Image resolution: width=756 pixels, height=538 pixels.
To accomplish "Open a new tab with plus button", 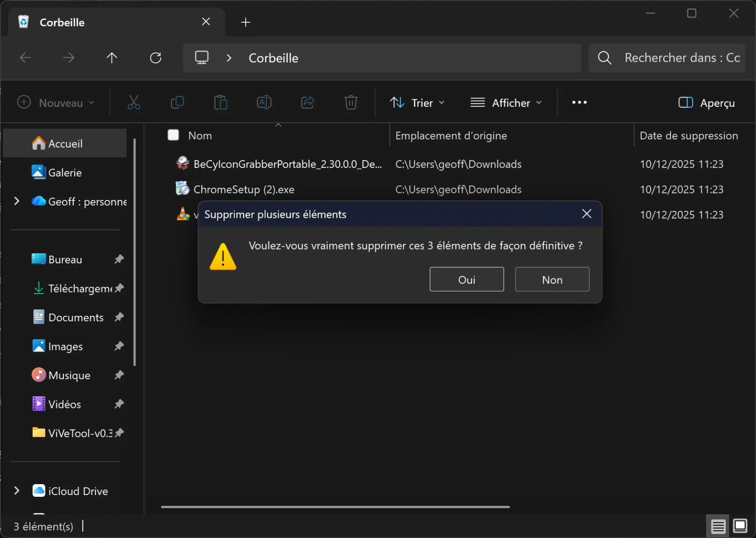I will (246, 22).
